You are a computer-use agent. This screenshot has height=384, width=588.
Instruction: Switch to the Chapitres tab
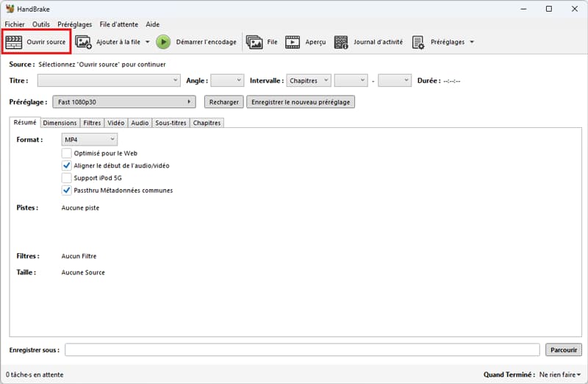(x=207, y=123)
